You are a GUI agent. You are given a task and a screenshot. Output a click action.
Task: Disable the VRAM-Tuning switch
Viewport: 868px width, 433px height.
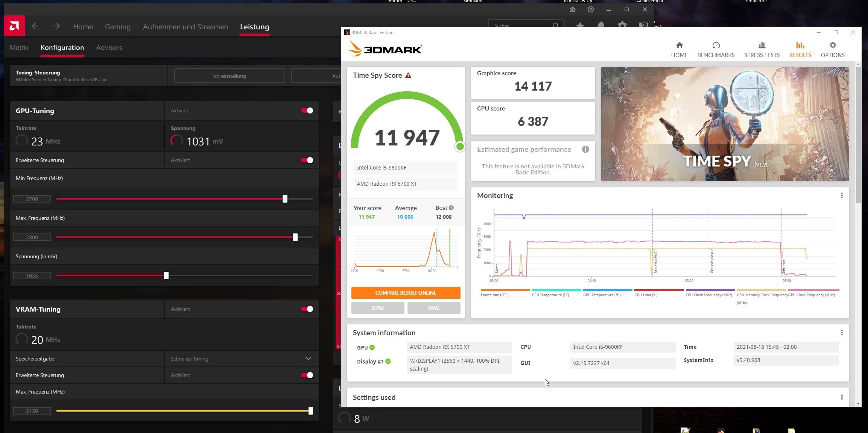(307, 309)
